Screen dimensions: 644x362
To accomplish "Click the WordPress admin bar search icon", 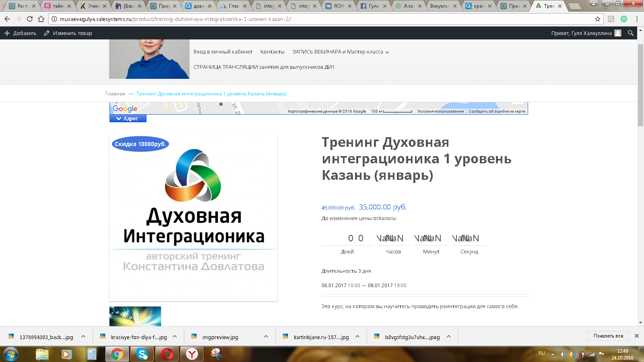I will 631,33.
